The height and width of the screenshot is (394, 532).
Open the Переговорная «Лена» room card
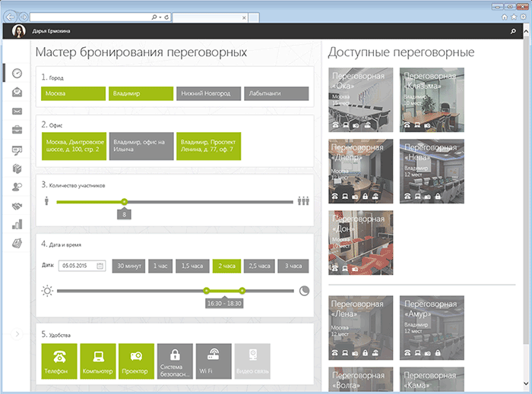tap(361, 328)
